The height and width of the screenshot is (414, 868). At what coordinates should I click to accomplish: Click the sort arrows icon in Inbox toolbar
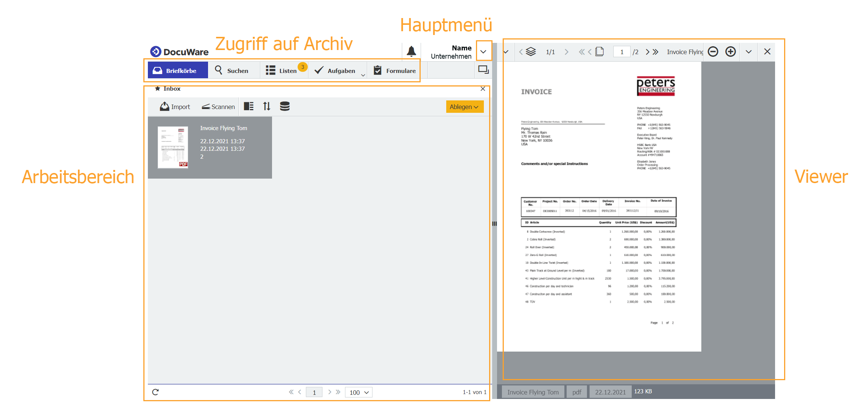267,106
